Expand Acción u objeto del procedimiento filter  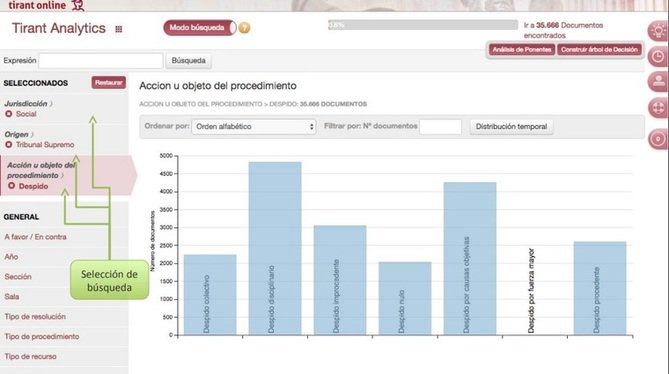pos(41,170)
